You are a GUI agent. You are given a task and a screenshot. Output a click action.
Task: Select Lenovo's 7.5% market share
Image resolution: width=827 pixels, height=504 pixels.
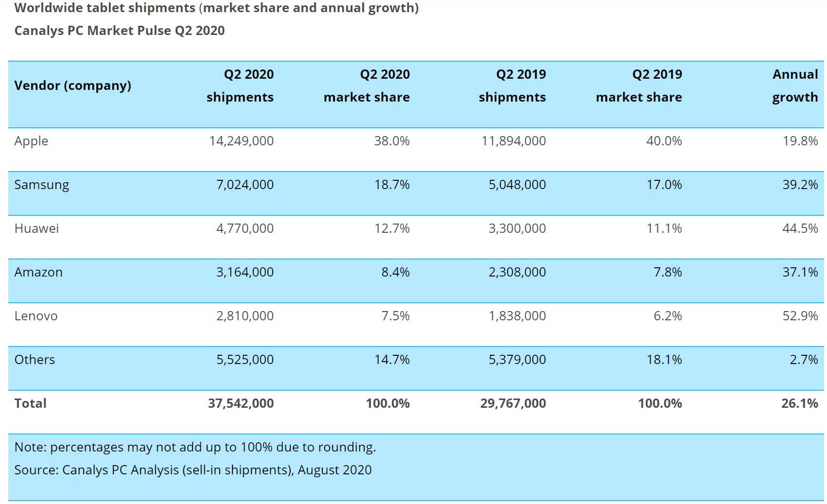click(x=396, y=316)
